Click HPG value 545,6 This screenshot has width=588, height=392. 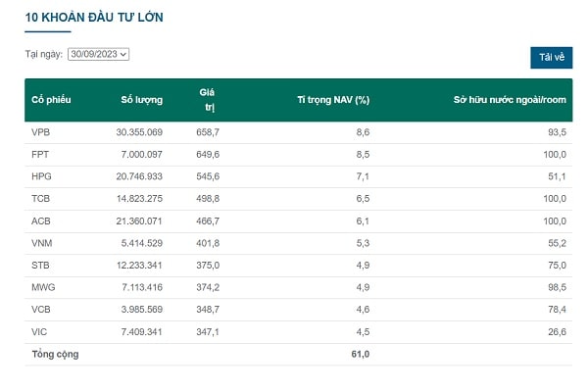point(208,176)
